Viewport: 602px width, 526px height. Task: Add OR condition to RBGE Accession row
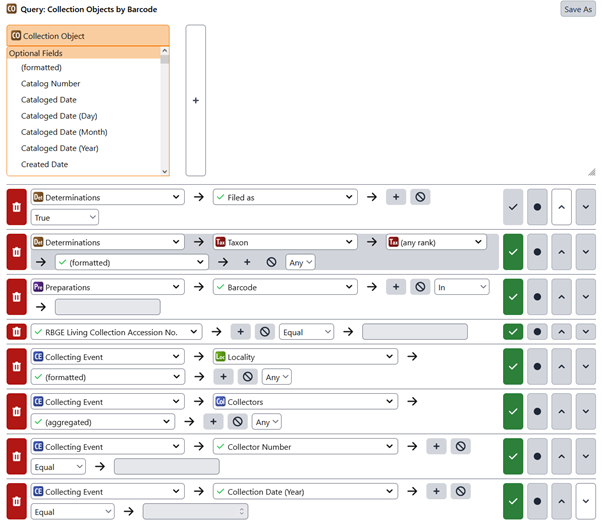click(x=240, y=332)
